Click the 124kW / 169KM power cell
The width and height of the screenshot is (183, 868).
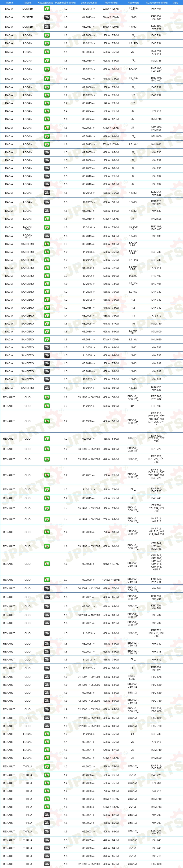coord(111,580)
